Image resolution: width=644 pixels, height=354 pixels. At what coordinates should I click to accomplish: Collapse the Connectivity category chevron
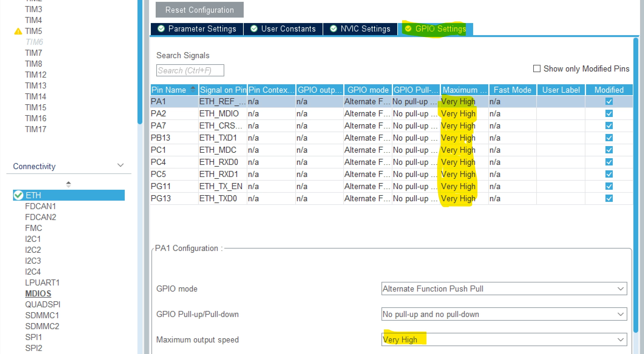[x=120, y=165]
